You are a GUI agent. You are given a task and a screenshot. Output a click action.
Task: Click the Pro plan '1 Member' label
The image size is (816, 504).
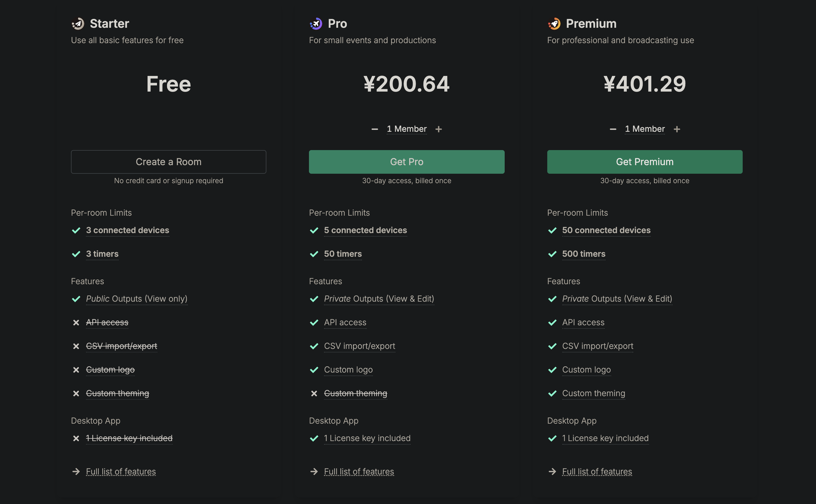tap(407, 129)
